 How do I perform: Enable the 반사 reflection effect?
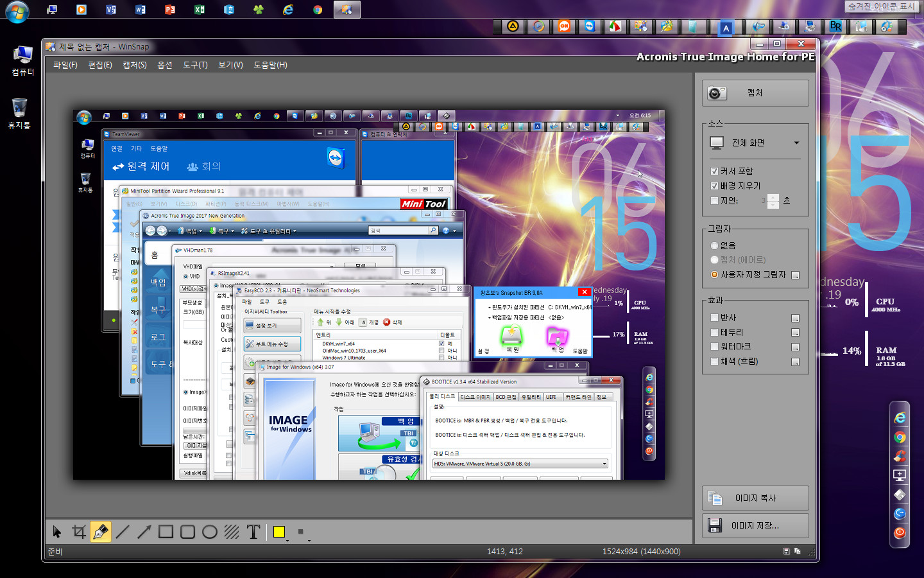(x=714, y=317)
